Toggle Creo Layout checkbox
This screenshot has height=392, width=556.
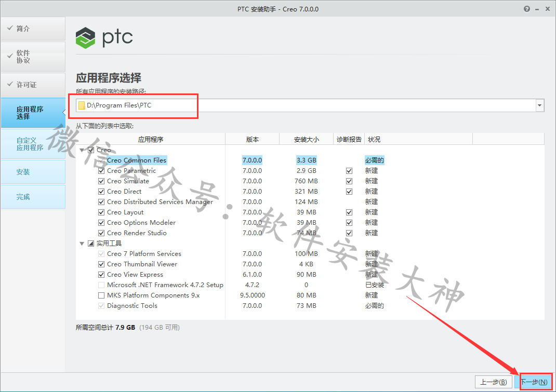(x=101, y=212)
